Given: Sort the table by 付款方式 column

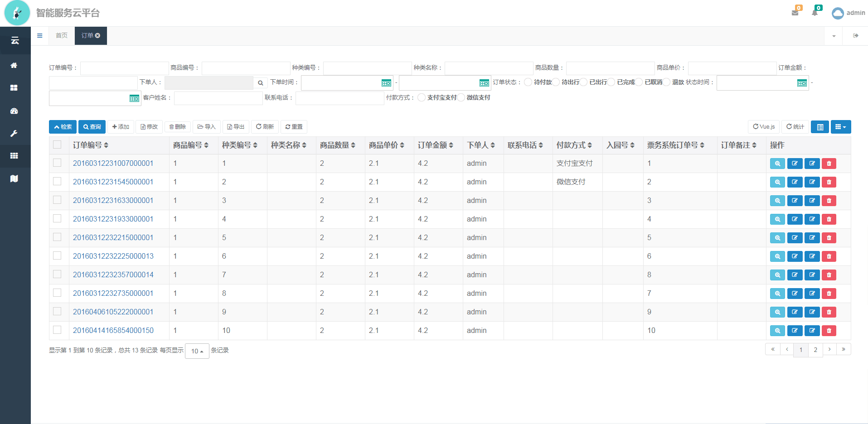Looking at the screenshot, I should pyautogui.click(x=574, y=145).
